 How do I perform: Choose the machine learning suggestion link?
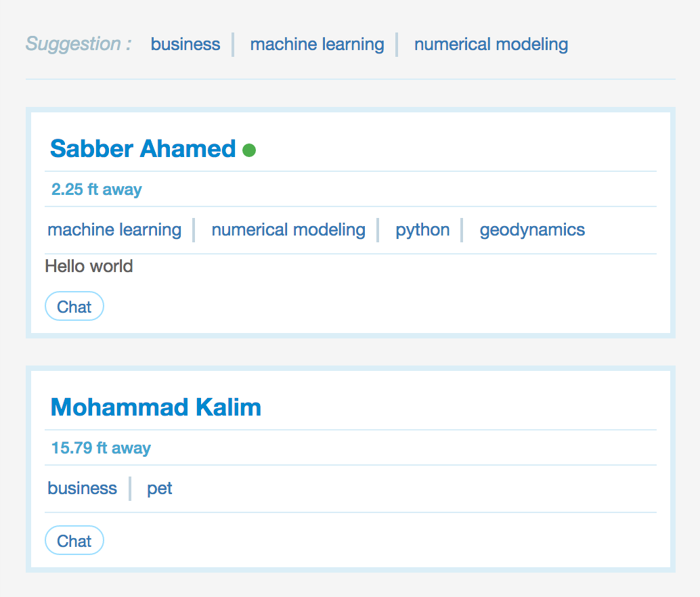(x=317, y=45)
